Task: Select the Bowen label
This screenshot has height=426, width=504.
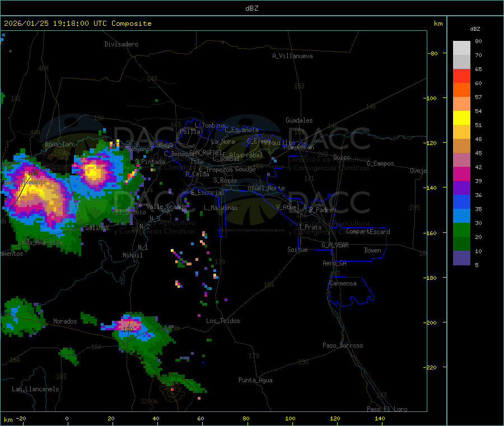Action: point(373,250)
